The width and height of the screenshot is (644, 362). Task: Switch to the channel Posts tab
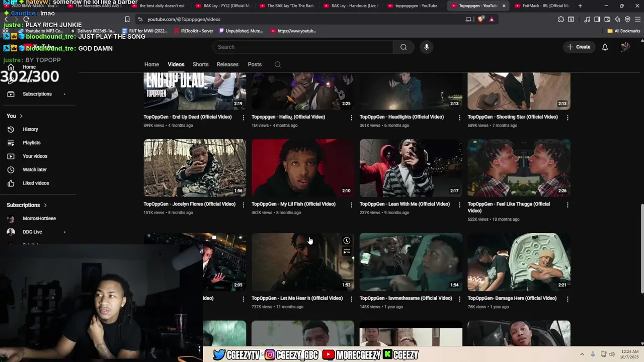255,64
